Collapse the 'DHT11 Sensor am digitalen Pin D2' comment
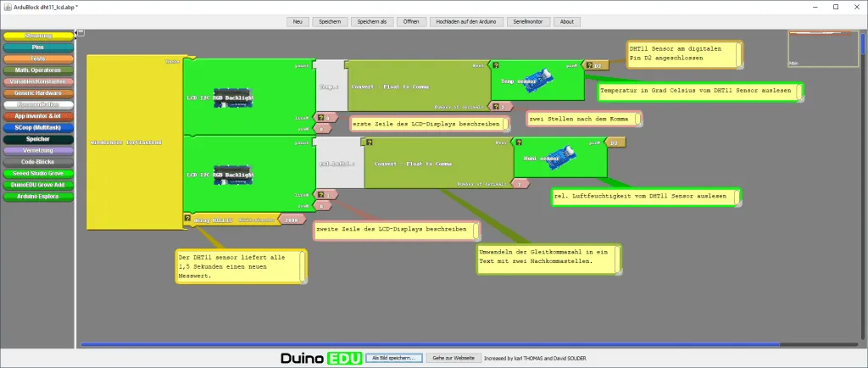 click(739, 54)
